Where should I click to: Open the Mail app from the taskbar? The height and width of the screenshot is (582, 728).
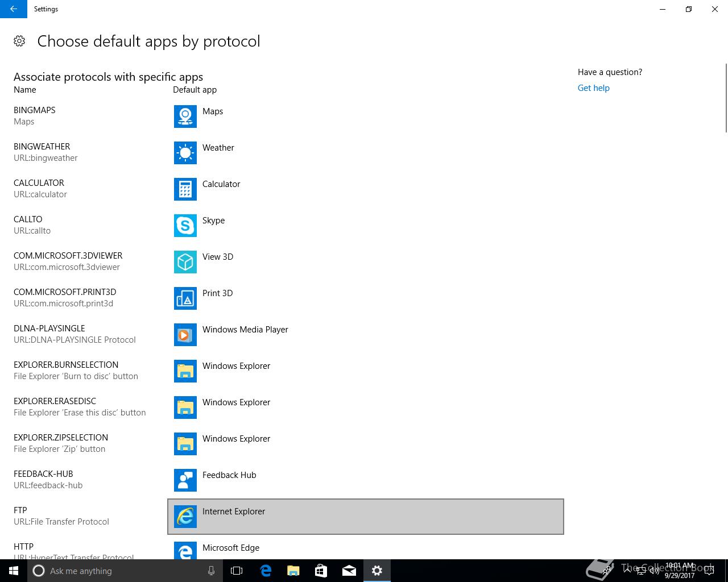click(349, 571)
